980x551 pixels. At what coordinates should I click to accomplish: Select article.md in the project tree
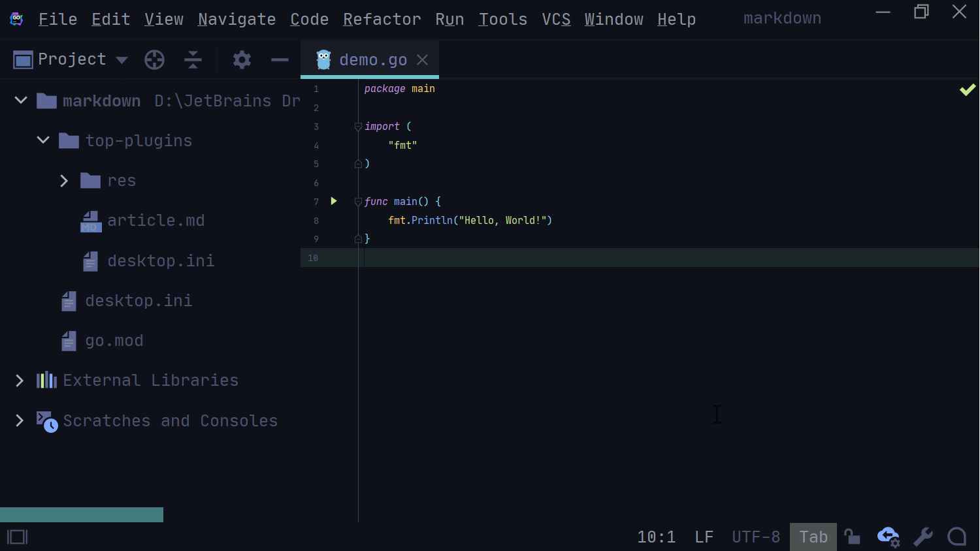coord(155,221)
